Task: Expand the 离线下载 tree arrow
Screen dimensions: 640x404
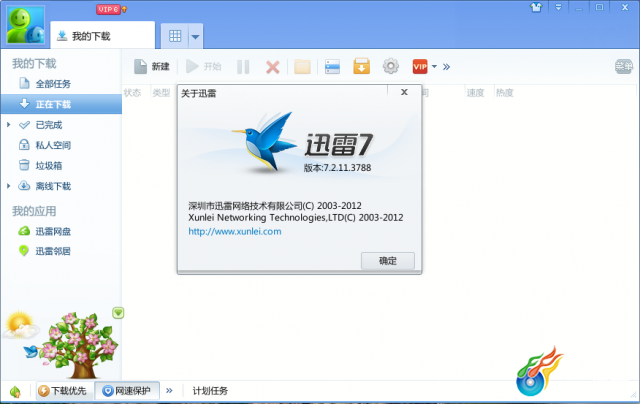Action: point(9,186)
